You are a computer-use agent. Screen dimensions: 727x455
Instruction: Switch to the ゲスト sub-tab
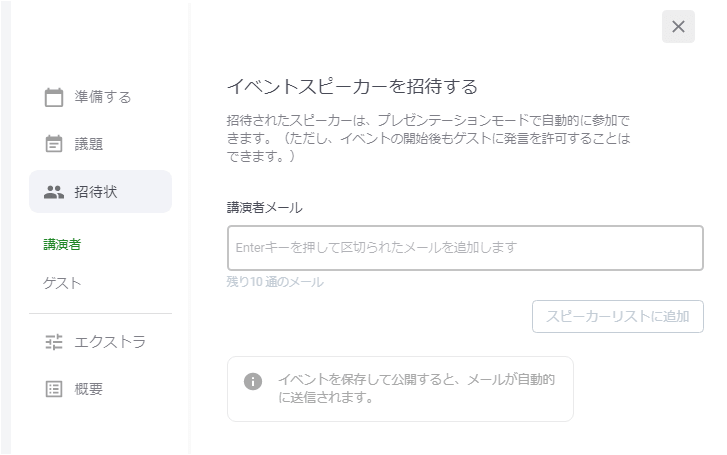(62, 283)
